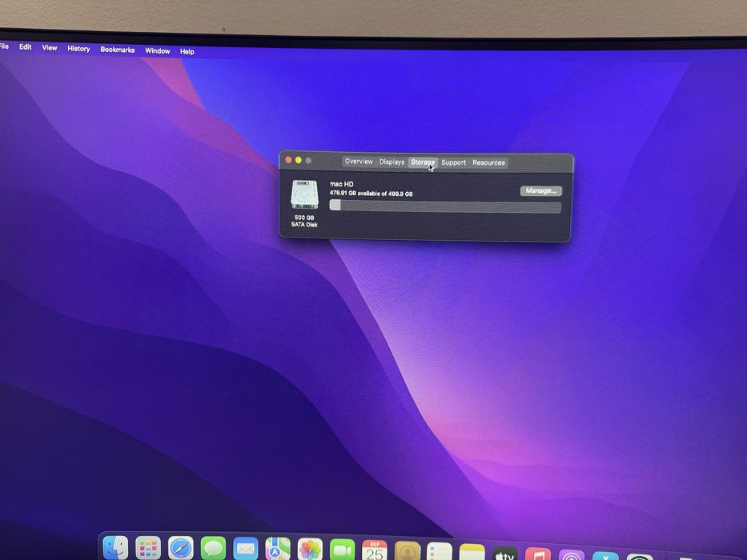Screen dimensions: 747x560
Task: Close the About This Mac window
Action: coord(288,159)
